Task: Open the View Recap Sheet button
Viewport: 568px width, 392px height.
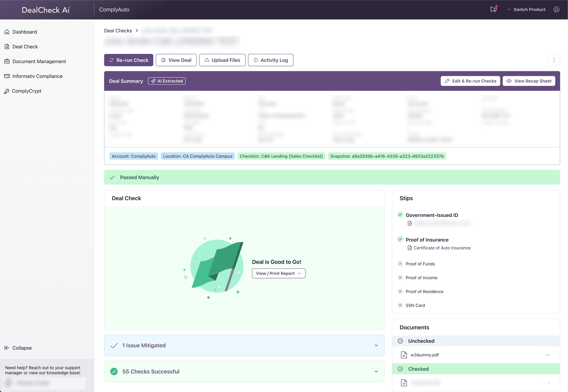Action: pyautogui.click(x=529, y=81)
